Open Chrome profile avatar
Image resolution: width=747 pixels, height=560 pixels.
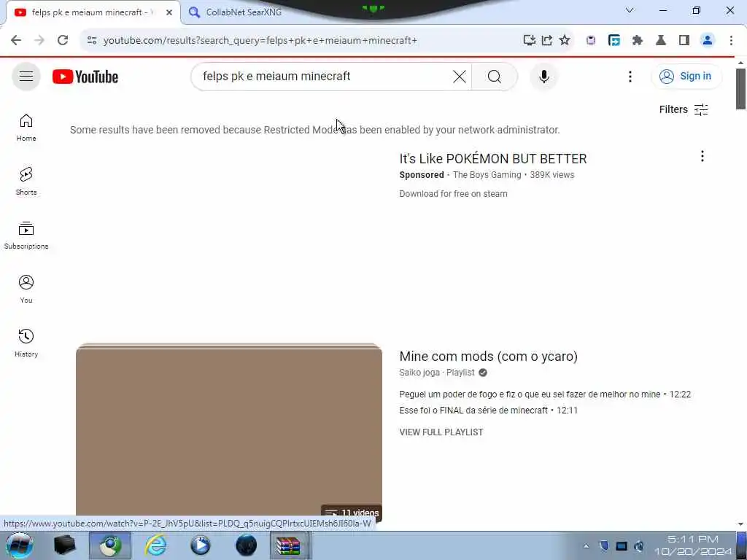[x=708, y=41]
